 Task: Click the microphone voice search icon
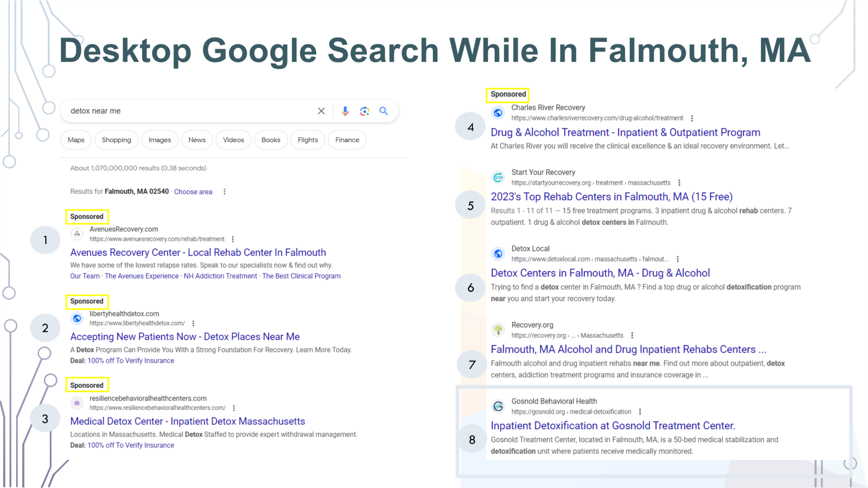[345, 111]
